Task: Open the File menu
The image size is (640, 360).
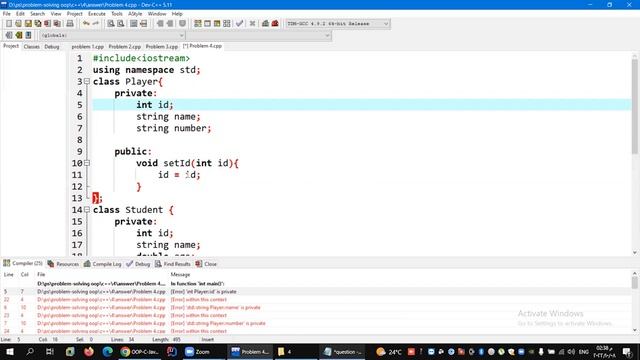Action: click(x=7, y=13)
